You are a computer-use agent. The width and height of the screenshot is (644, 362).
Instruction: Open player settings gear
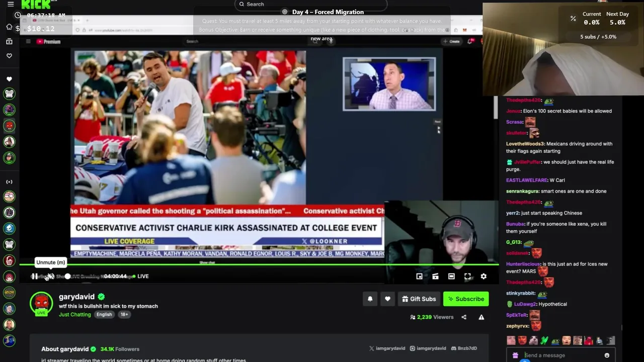[484, 276]
